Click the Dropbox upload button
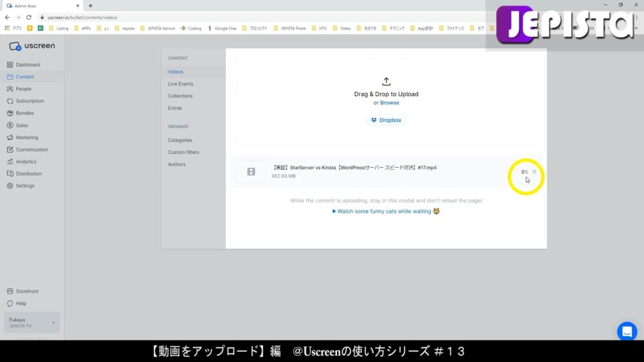 386,120
